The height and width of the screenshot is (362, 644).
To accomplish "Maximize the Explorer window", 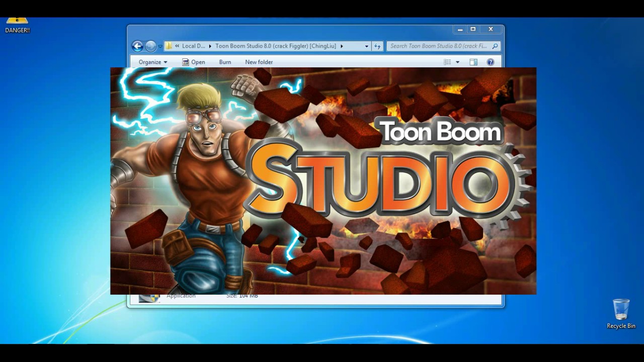I will 473,29.
